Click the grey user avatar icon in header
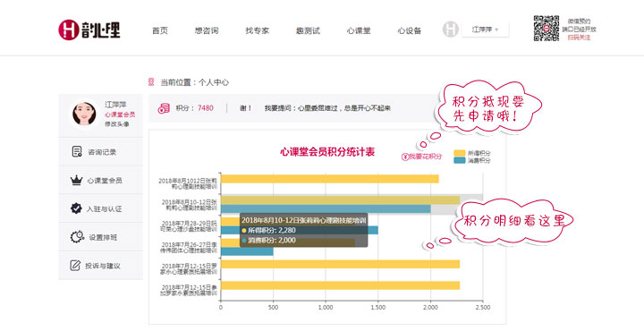Image resolution: width=644 pixels, height=331 pixels. coord(451,30)
